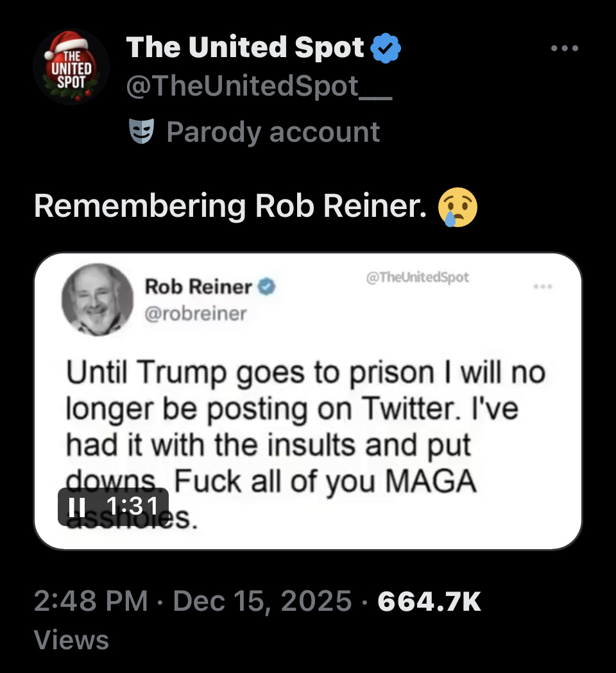Click the verified badge next to Rob Reiner
This screenshot has width=616, height=673.
(x=266, y=287)
